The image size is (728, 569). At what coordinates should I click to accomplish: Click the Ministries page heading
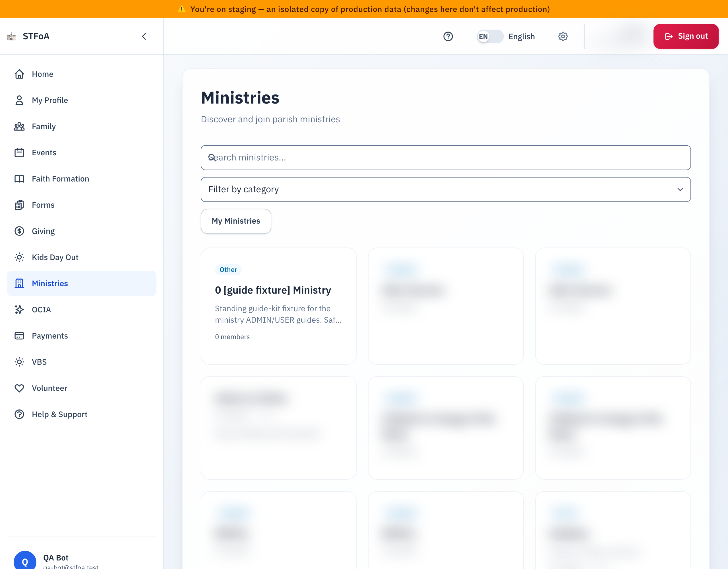[240, 98]
